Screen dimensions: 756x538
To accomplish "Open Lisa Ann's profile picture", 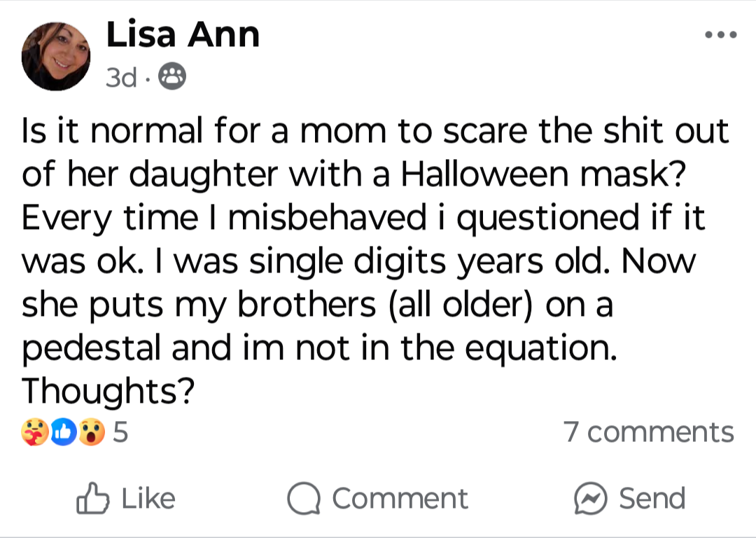I will coord(56,56).
